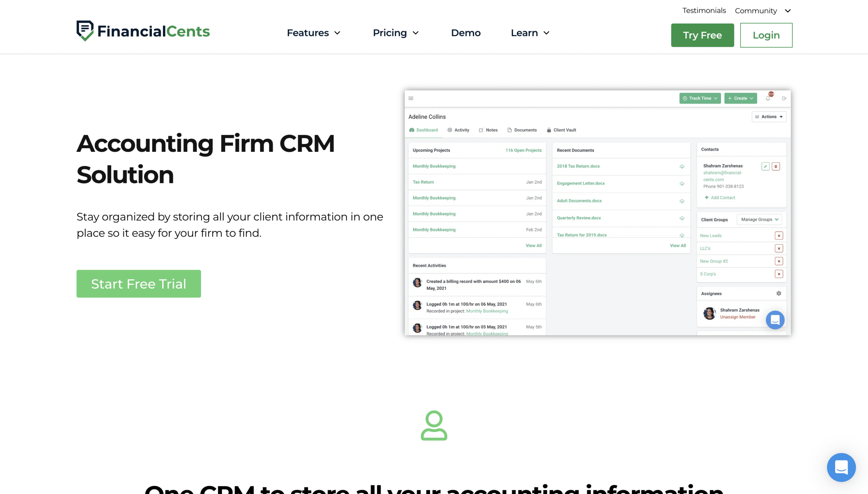Screen dimensions: 868x494
Task: Open Quarterly Review.docx
Action: (x=579, y=218)
